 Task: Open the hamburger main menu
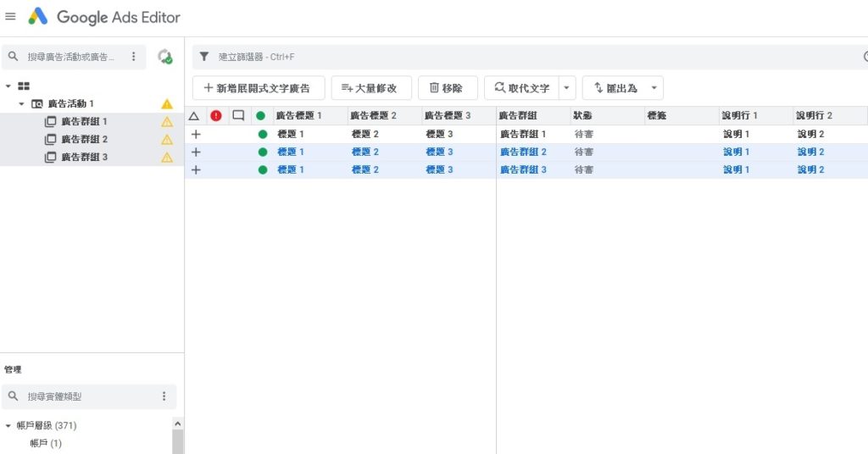10,17
